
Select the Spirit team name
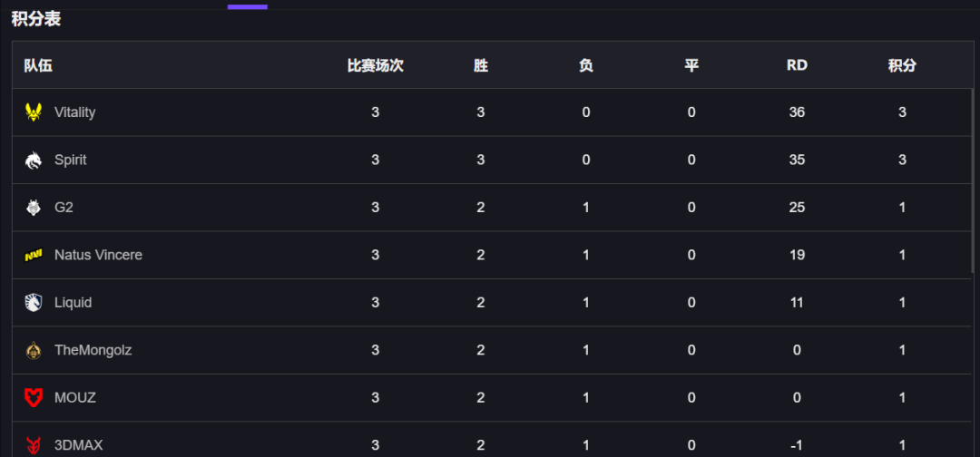click(x=71, y=160)
